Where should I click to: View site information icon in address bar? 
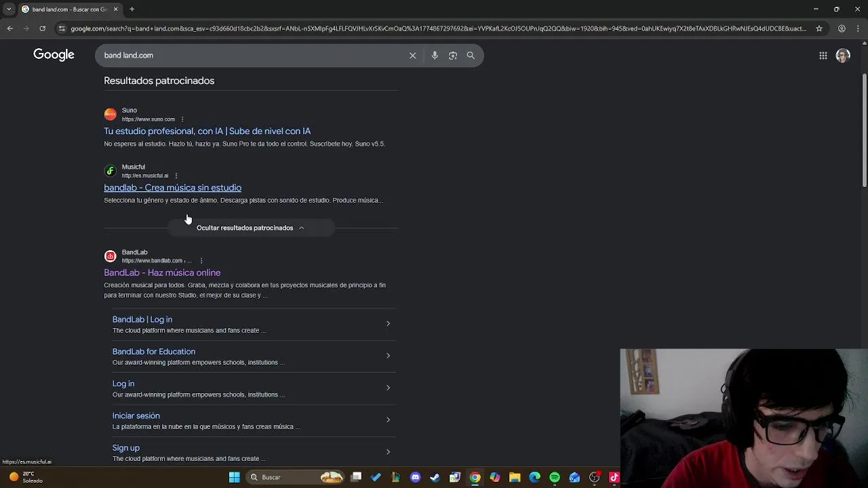tap(62, 28)
